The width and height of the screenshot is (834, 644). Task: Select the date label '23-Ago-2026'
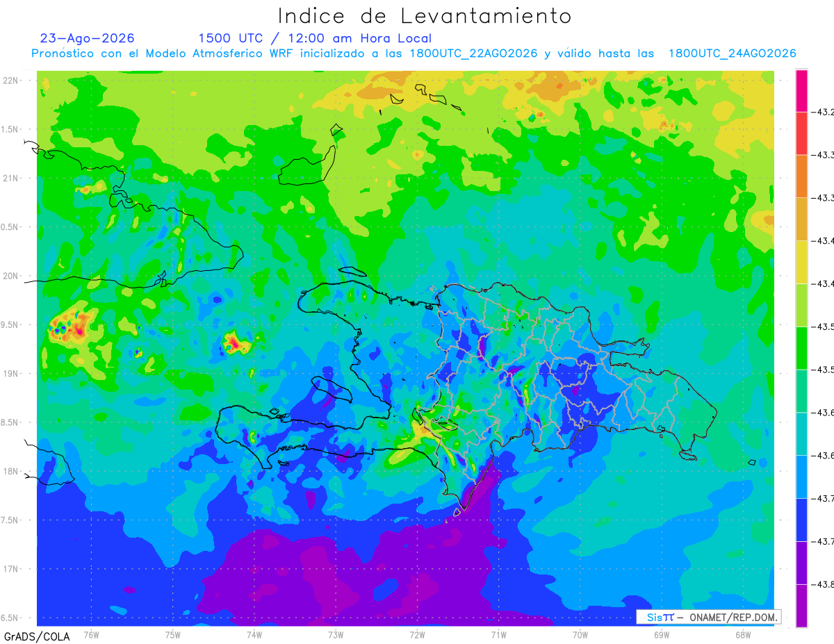(x=88, y=38)
